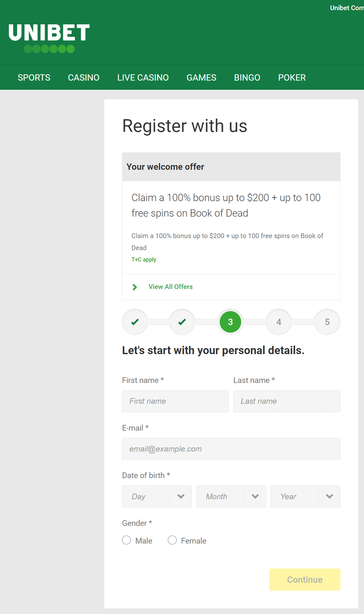364x614 pixels.
Task: Open the SPORTS menu item
Action: click(34, 77)
